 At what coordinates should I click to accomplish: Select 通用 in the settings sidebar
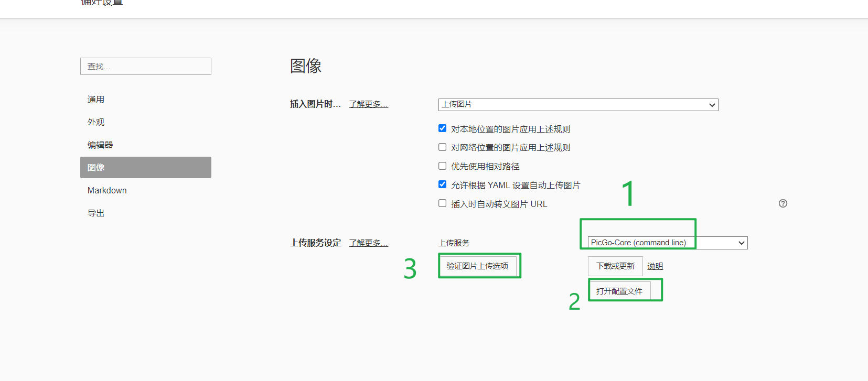point(146,100)
